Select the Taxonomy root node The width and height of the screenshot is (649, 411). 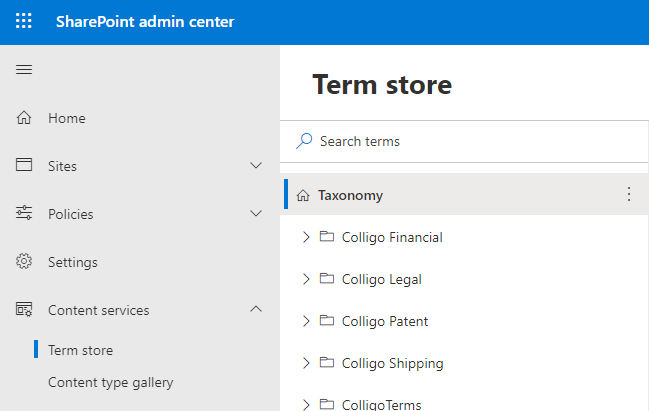(x=464, y=194)
